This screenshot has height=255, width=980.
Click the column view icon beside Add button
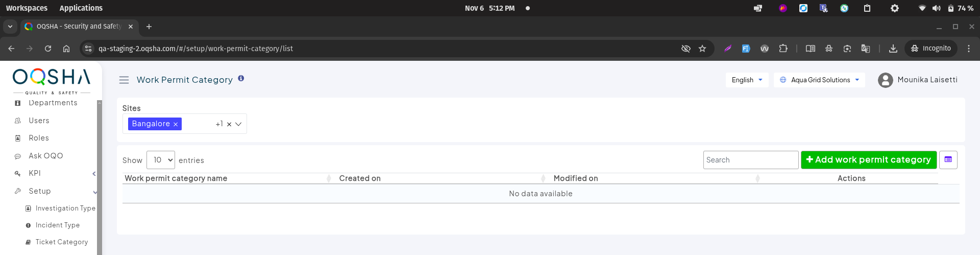948,160
